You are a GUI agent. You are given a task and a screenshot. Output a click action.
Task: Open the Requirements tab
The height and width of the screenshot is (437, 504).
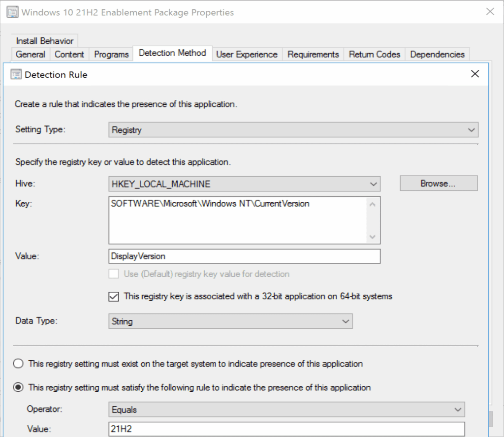point(313,54)
